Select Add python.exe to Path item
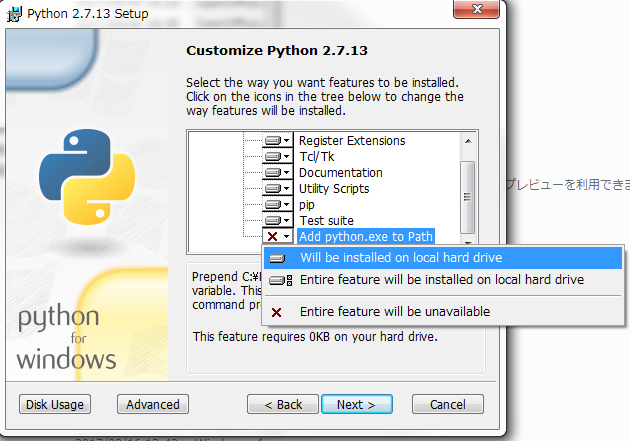 366,237
